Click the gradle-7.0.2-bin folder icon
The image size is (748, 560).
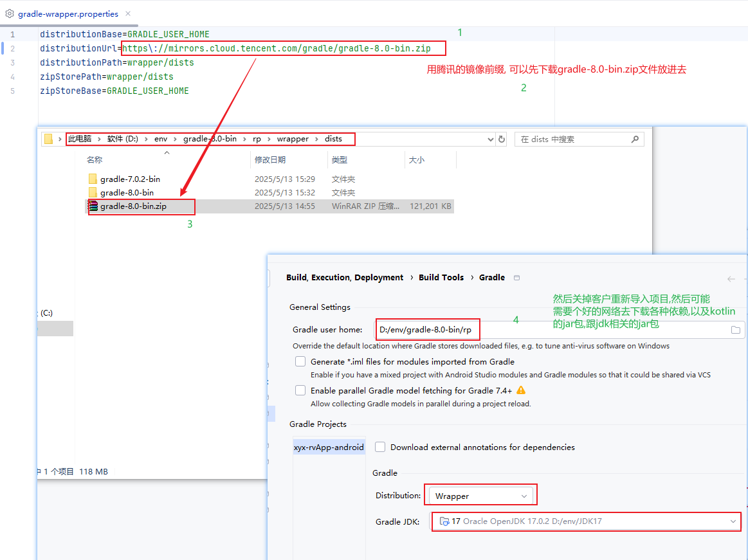[x=93, y=179]
